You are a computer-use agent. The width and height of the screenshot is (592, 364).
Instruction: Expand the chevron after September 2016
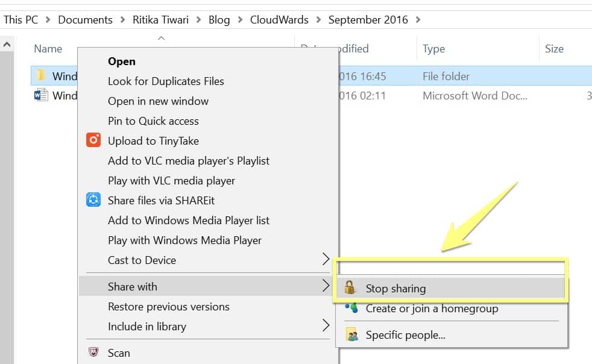418,20
